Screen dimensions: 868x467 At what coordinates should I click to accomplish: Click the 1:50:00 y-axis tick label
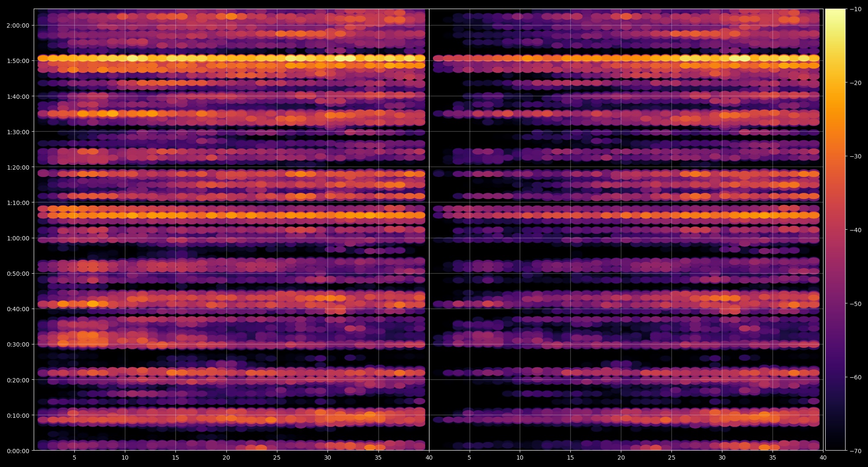(x=18, y=61)
